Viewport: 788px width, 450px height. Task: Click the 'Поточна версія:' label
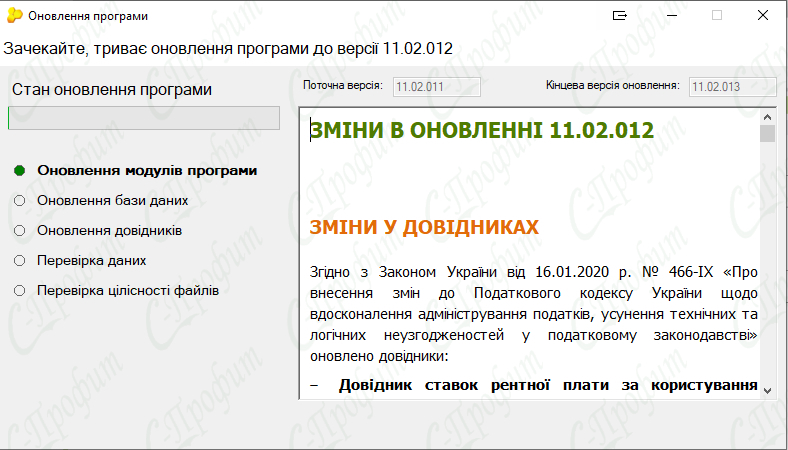[x=343, y=85]
